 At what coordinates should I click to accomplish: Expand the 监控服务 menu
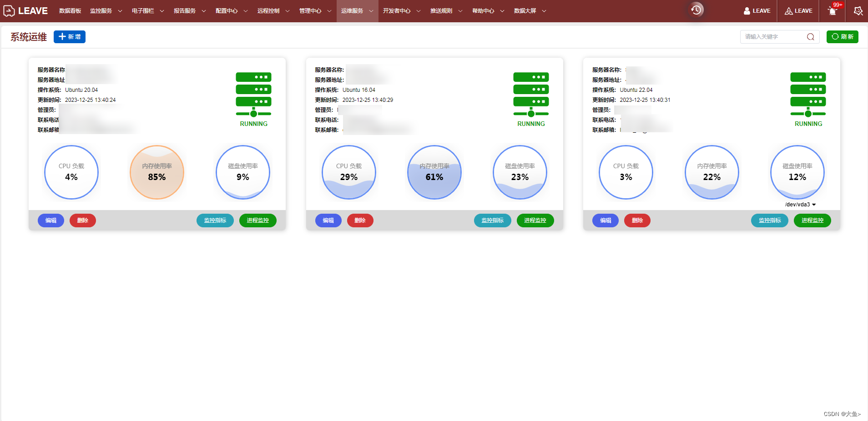click(106, 11)
